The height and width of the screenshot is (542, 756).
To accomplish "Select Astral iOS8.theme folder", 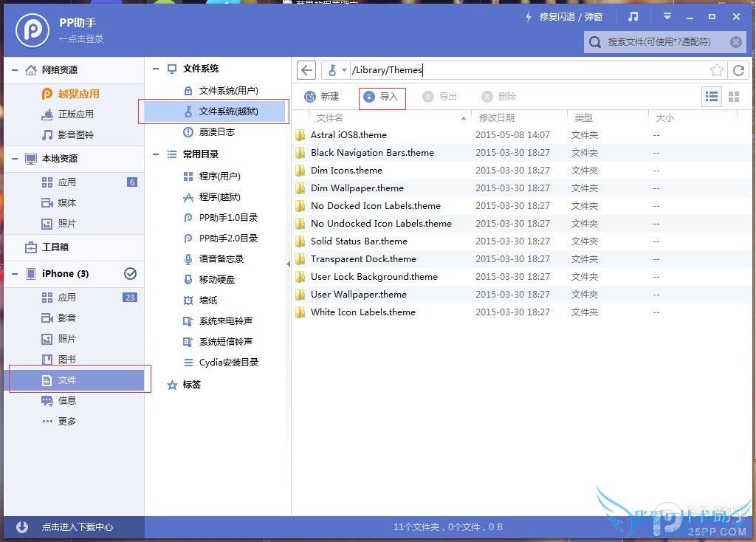I will (523, 135).
